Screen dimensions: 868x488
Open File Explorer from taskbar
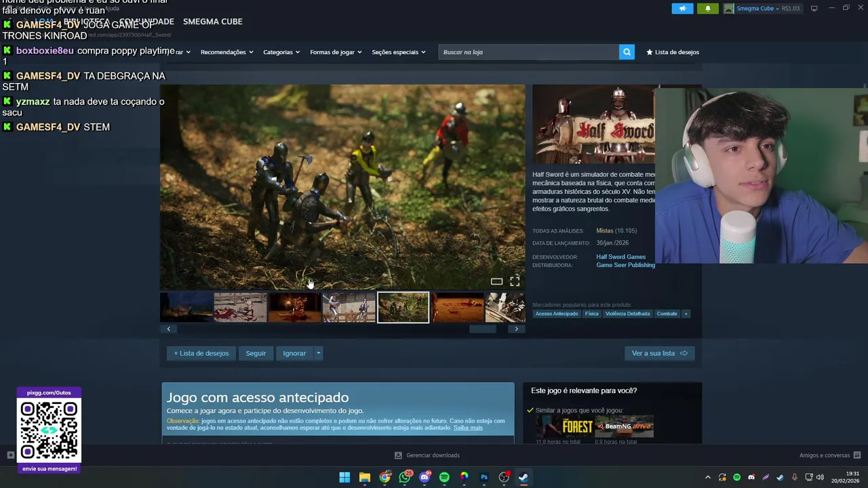[365, 477]
